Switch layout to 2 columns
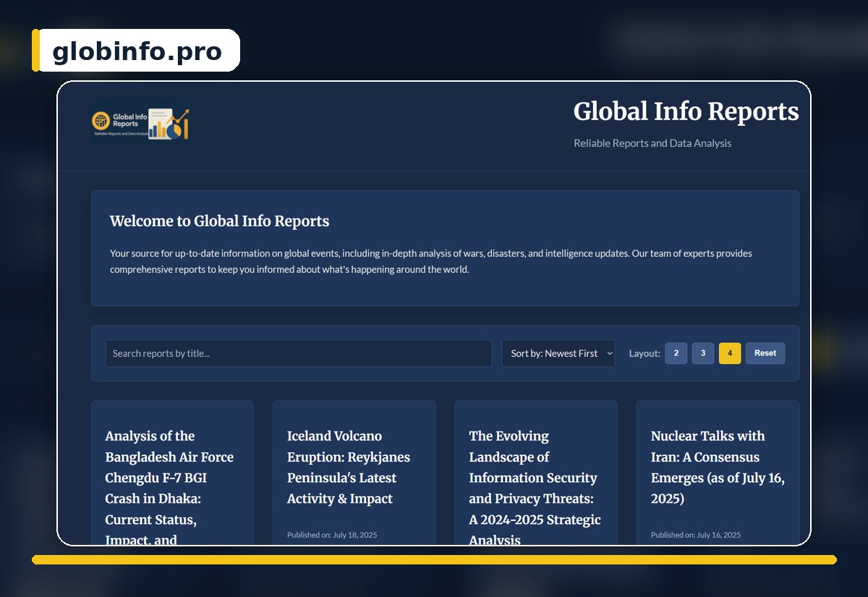The width and height of the screenshot is (868, 597). click(676, 353)
